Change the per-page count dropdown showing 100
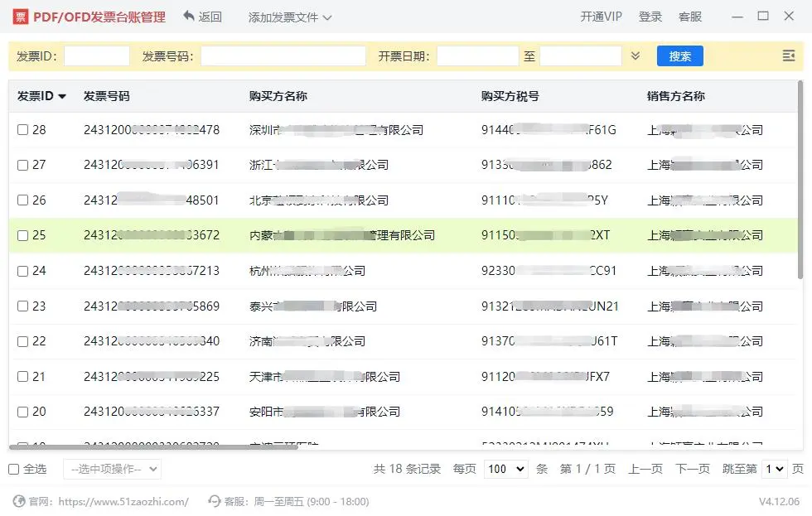 coord(505,470)
